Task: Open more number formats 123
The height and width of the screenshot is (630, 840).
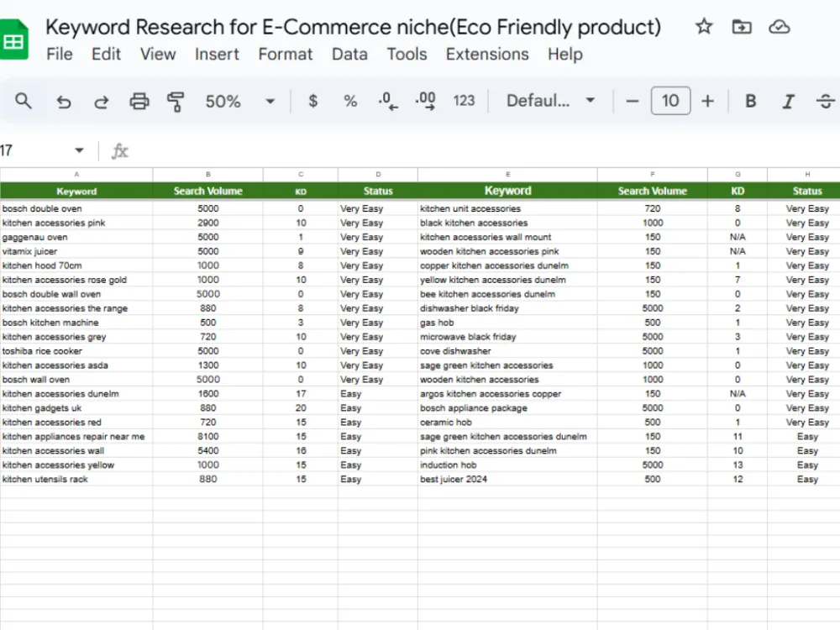Action: 464,101
